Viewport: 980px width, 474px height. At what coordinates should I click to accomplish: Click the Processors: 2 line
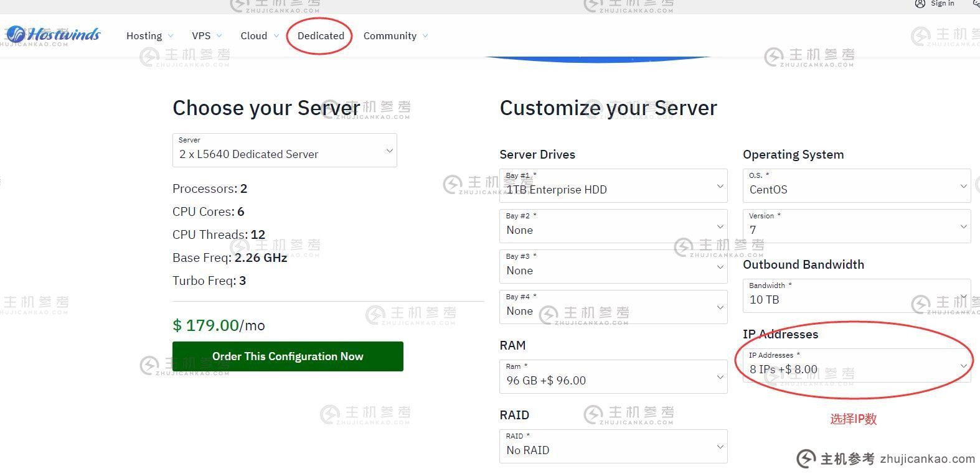pos(210,188)
